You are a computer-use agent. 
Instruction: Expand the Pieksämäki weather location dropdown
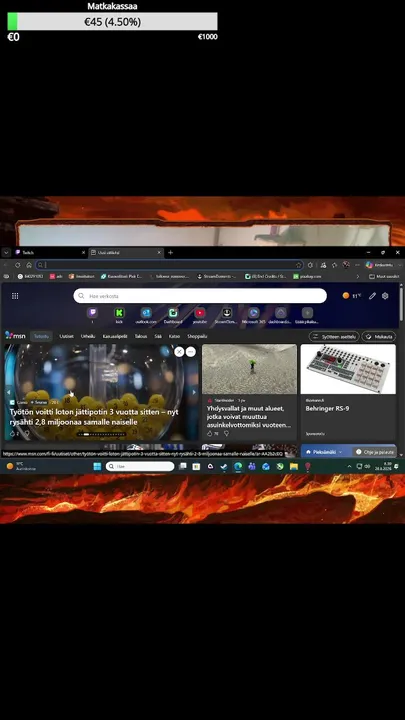[x=340, y=452]
